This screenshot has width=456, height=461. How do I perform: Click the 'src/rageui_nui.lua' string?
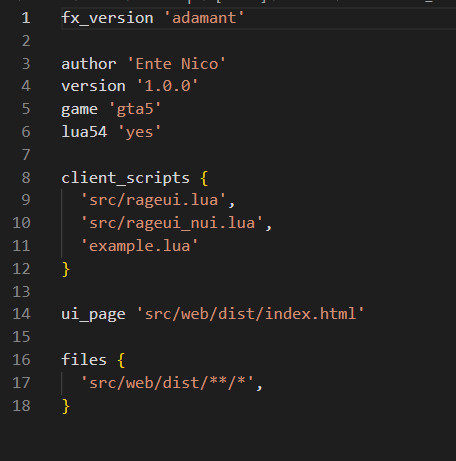pyautogui.click(x=172, y=223)
